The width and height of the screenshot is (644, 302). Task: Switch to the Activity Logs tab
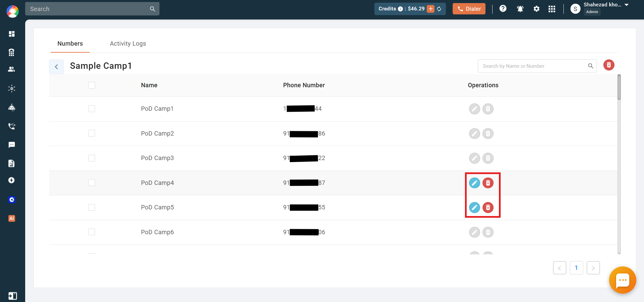(128, 44)
